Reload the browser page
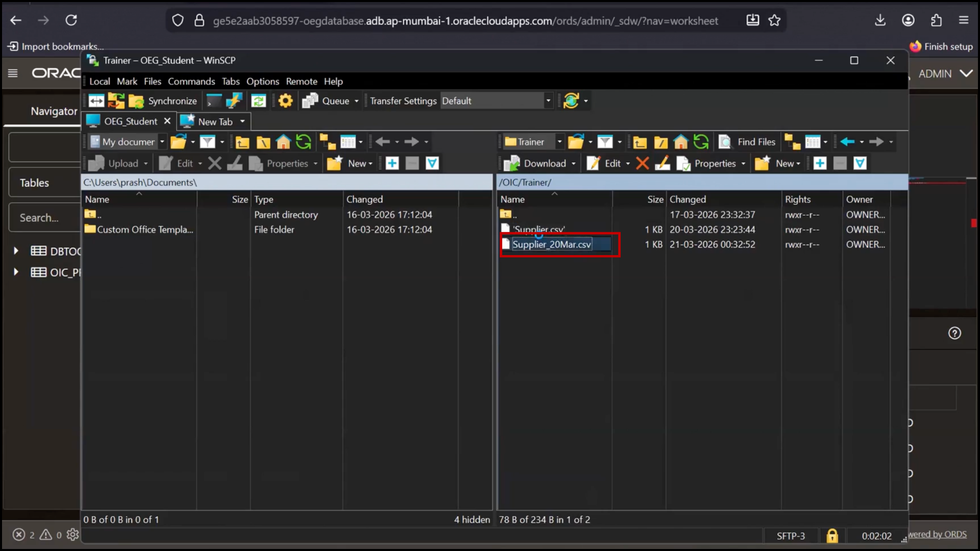The image size is (980, 551). [x=71, y=20]
